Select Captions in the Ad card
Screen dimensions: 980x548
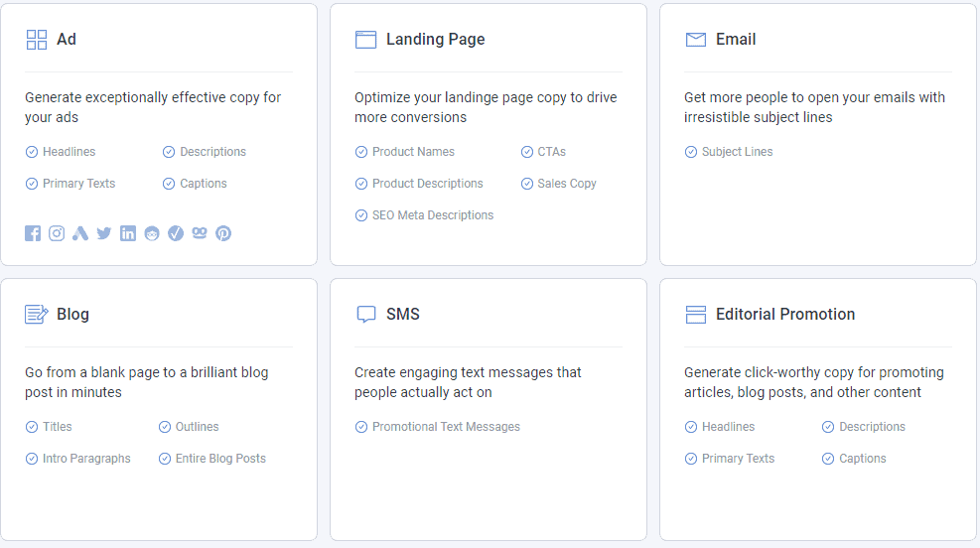(204, 184)
